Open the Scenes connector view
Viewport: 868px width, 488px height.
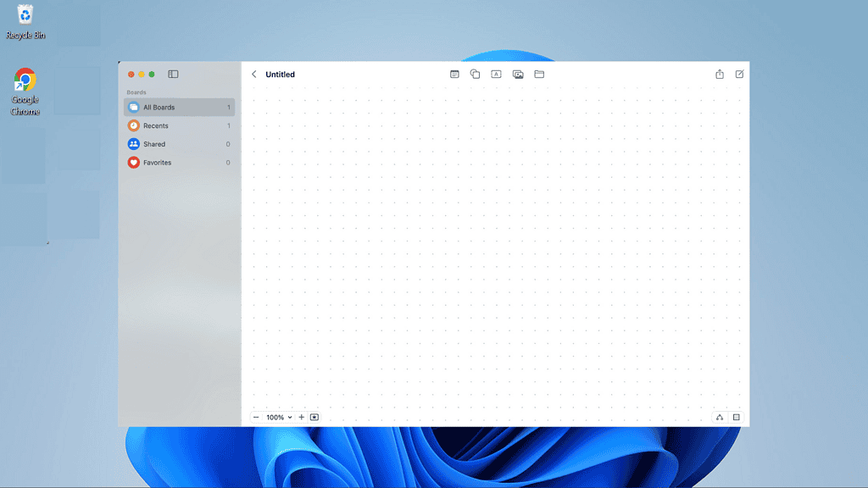point(719,417)
